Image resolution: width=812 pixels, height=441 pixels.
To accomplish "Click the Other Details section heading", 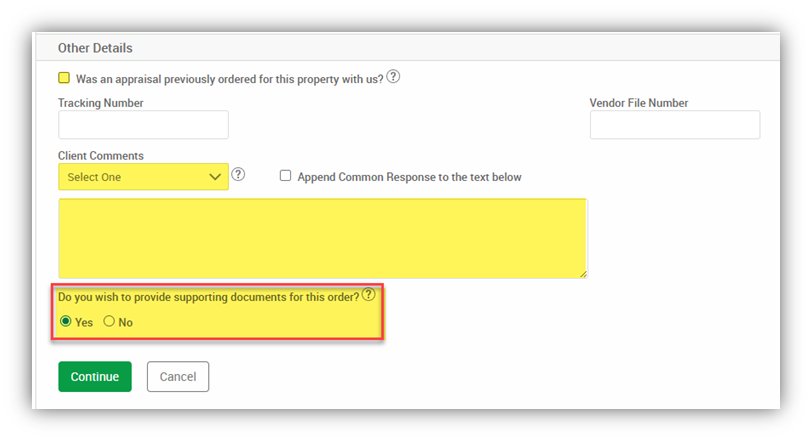I will (x=95, y=48).
